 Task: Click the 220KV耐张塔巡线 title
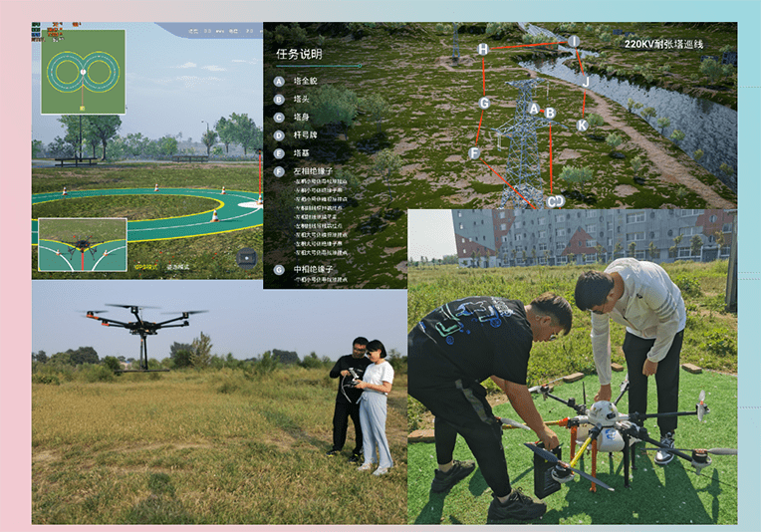pyautogui.click(x=663, y=44)
